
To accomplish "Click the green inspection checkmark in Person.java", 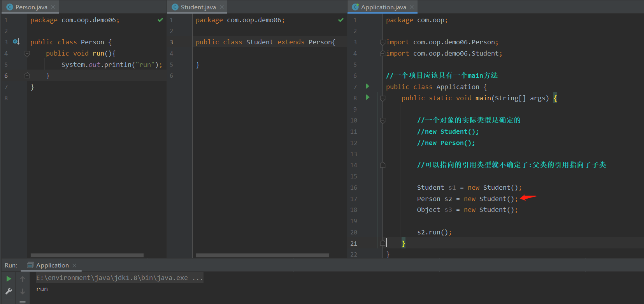I will tap(160, 20).
